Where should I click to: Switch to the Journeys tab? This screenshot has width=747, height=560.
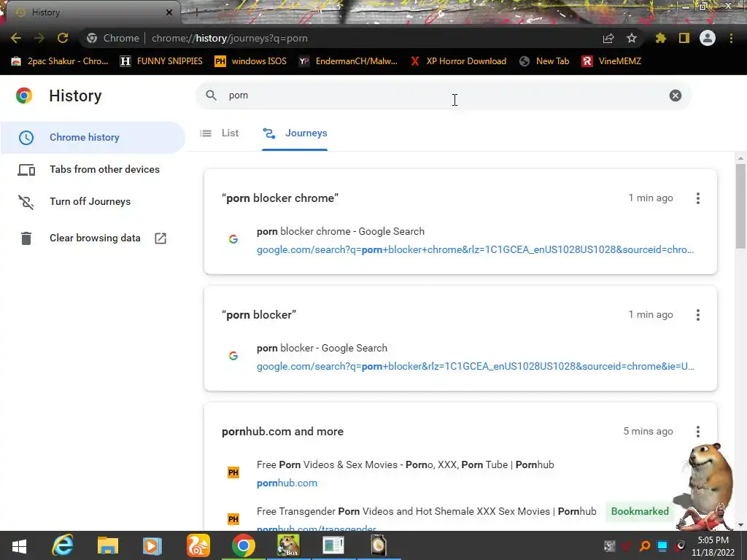coord(295,133)
